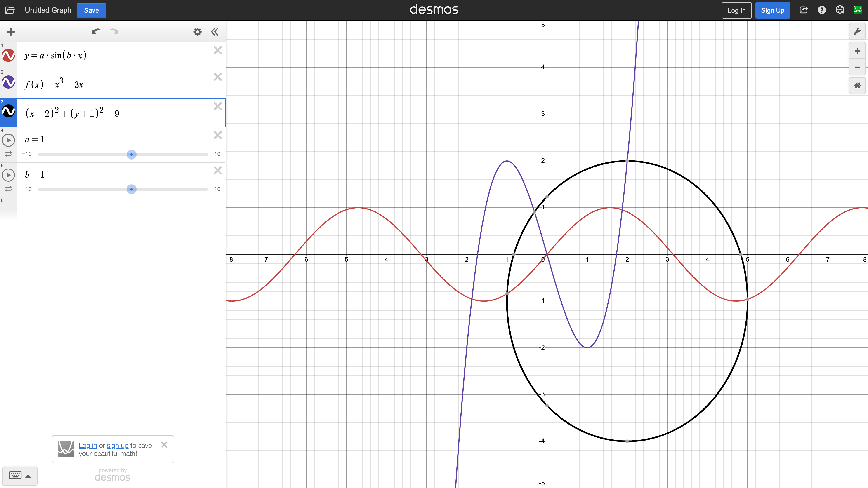Open the Help question mark menu
The width and height of the screenshot is (868, 488).
[x=822, y=10]
